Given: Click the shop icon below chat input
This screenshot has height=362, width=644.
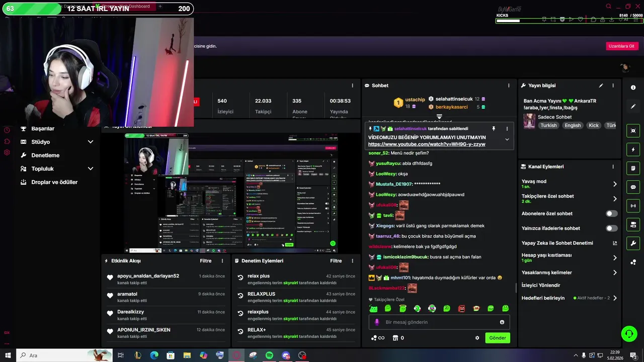Looking at the screenshot, I should (x=395, y=338).
